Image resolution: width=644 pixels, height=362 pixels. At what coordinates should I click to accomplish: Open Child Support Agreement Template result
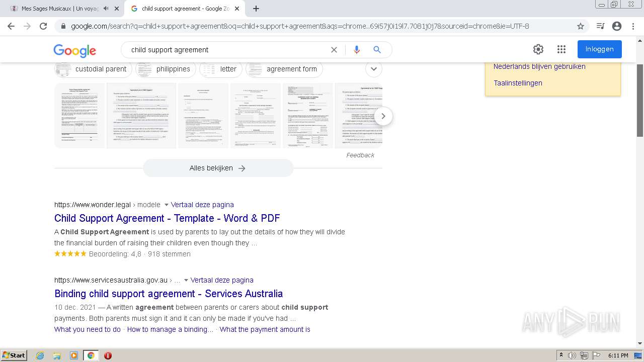click(x=167, y=218)
